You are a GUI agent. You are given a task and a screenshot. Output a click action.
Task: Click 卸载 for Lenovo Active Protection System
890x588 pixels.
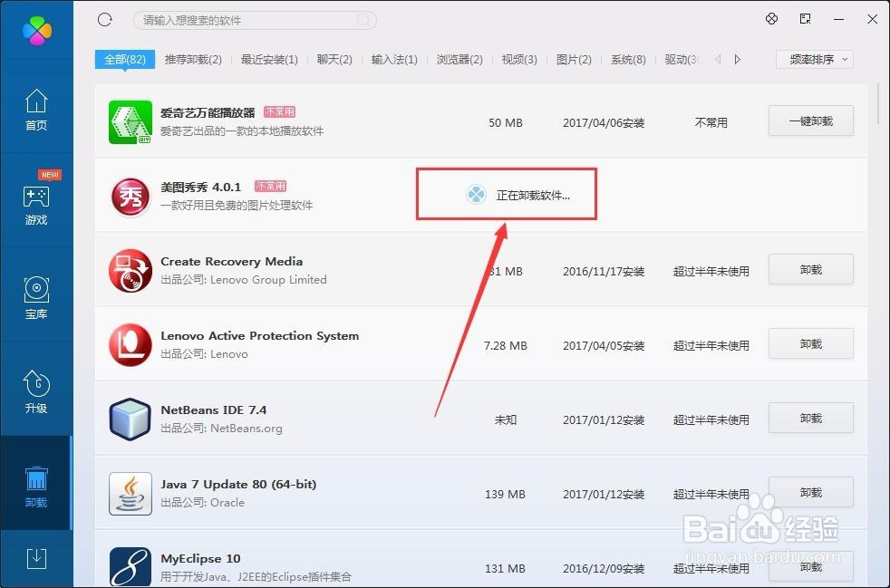click(810, 344)
